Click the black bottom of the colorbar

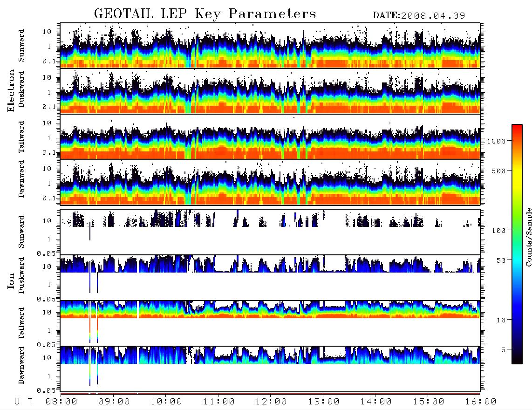517,360
